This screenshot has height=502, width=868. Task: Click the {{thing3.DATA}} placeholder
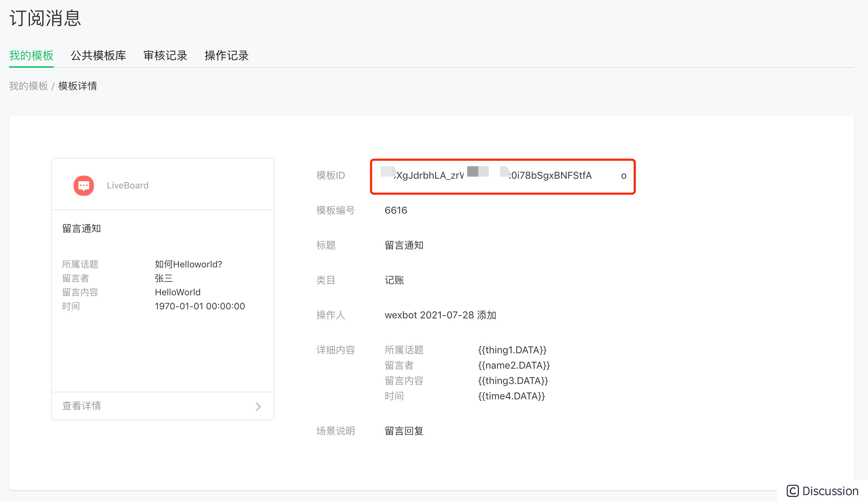click(x=513, y=381)
